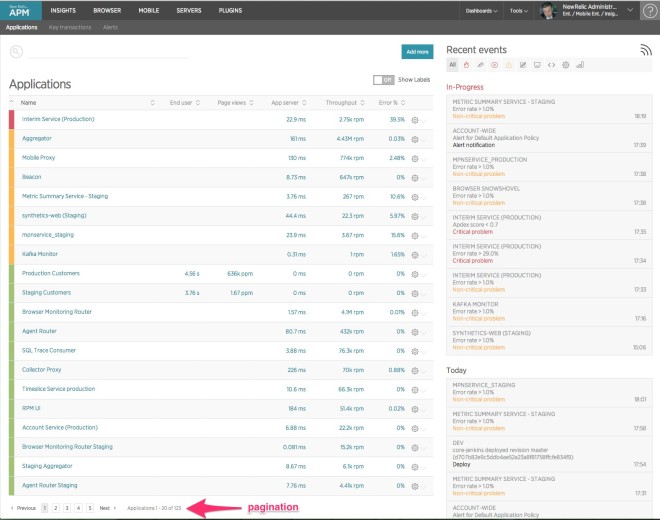Open settings gear for Staging Aggregator row

click(415, 467)
